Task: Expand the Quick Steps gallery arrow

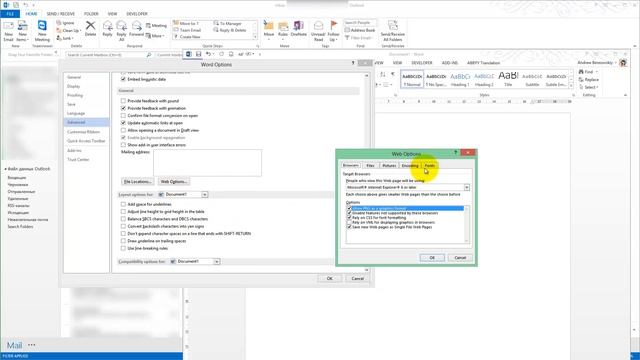Action: [x=256, y=37]
